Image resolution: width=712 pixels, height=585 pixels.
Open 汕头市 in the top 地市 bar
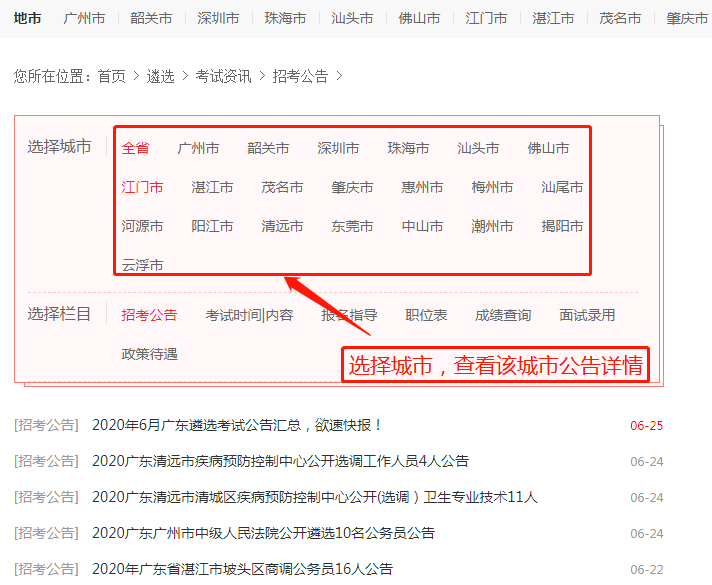click(x=352, y=18)
